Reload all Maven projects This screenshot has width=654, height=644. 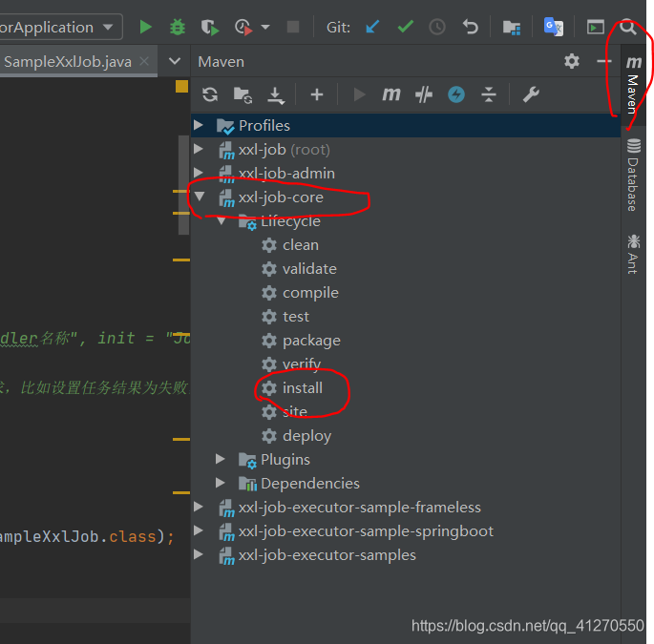(x=210, y=94)
